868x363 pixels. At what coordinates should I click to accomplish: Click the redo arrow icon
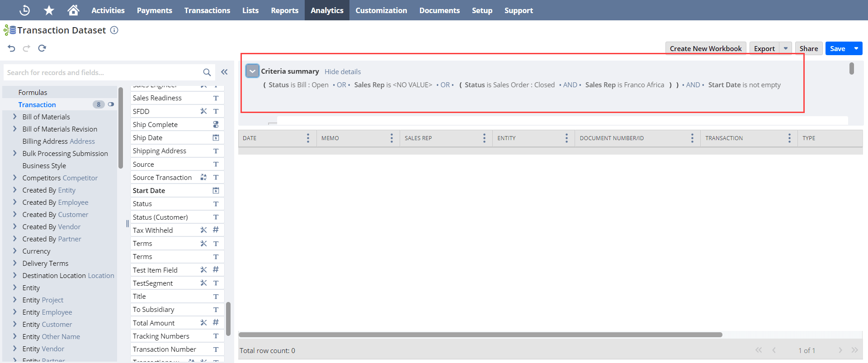[27, 48]
